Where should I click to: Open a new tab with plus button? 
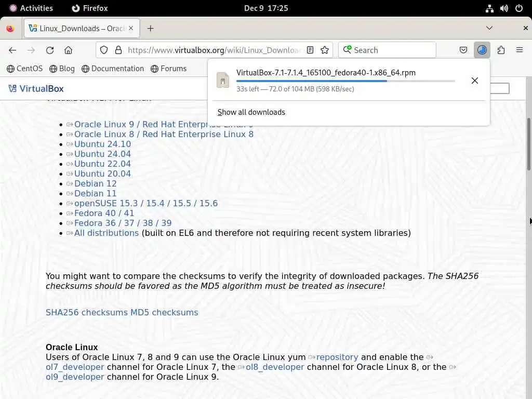coord(150,29)
